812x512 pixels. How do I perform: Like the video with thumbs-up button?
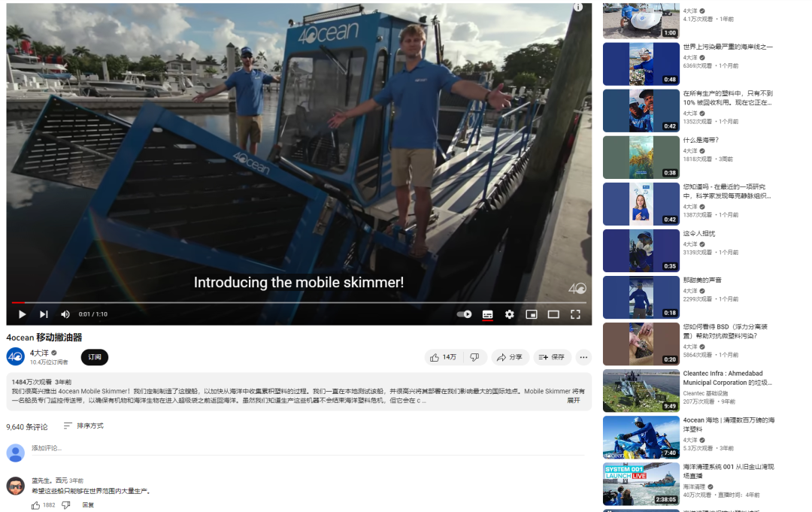444,357
